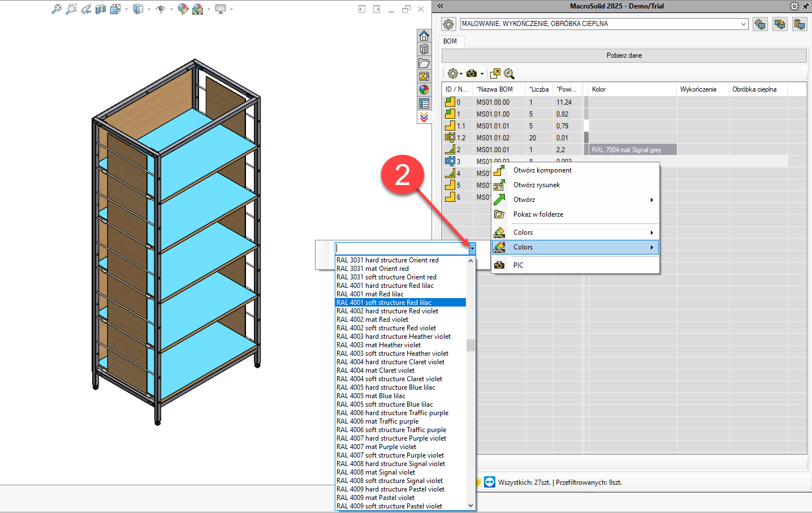
Task: Click the Zoom to Fit magnifier icon
Action: pos(56,9)
